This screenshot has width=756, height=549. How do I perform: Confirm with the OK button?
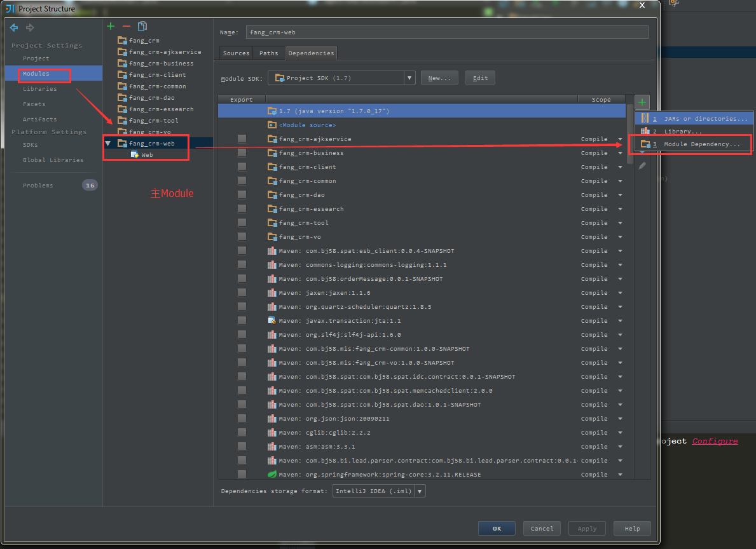pyautogui.click(x=497, y=528)
